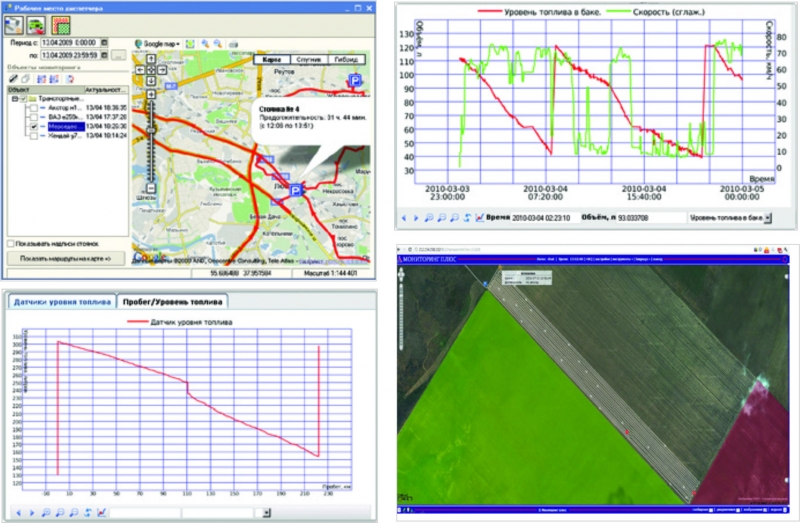The image size is (800, 523).
Task: Open the Уровень топлива в баке dropdown
Action: coord(767,217)
